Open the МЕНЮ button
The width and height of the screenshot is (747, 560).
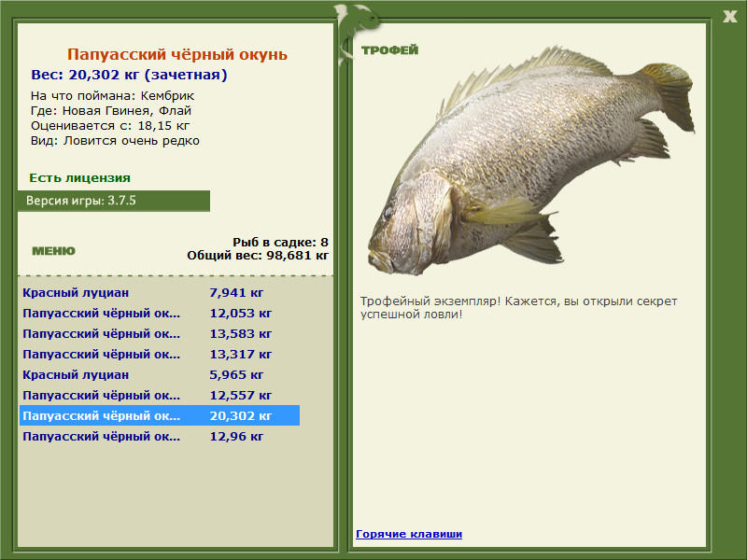pyautogui.click(x=53, y=251)
